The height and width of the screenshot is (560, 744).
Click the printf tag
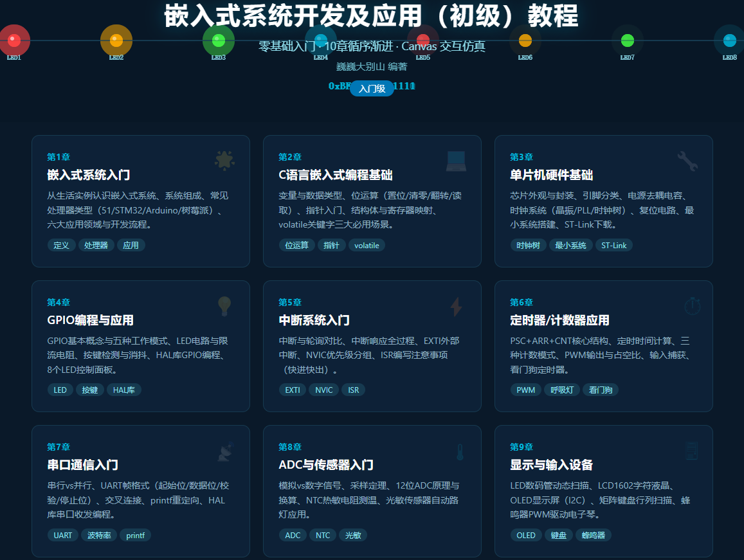tap(135, 536)
